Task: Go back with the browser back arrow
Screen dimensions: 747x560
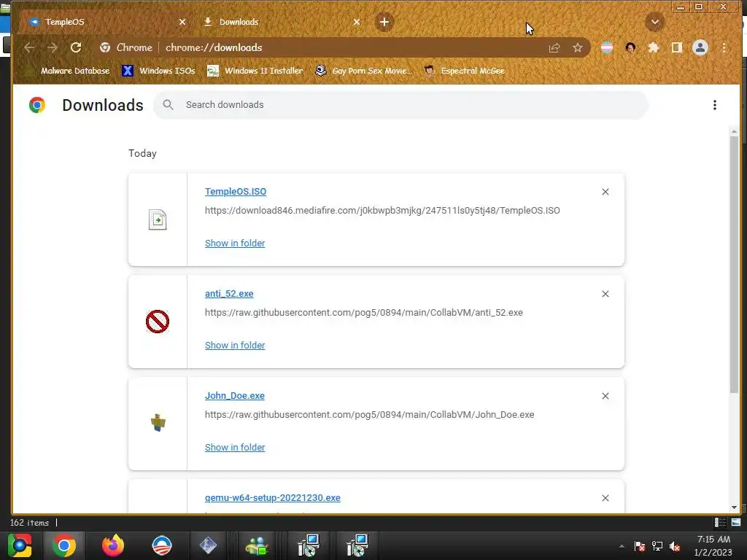Action: point(29,47)
